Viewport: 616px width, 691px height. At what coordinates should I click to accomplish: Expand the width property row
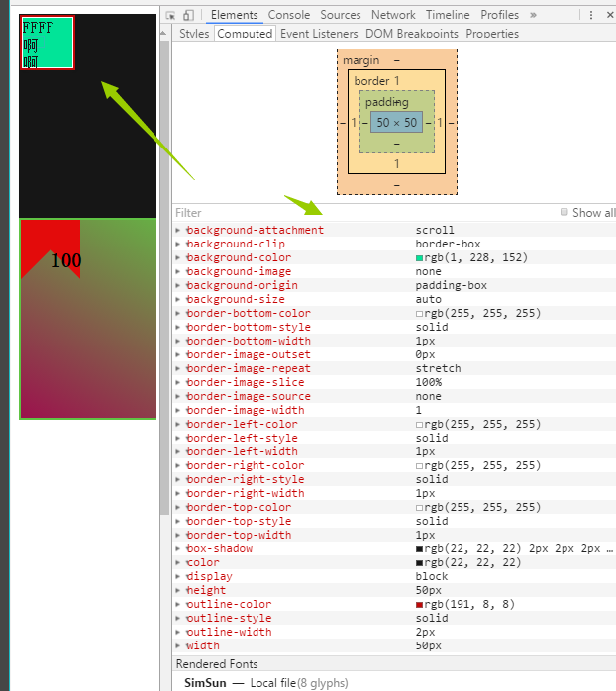(177, 645)
